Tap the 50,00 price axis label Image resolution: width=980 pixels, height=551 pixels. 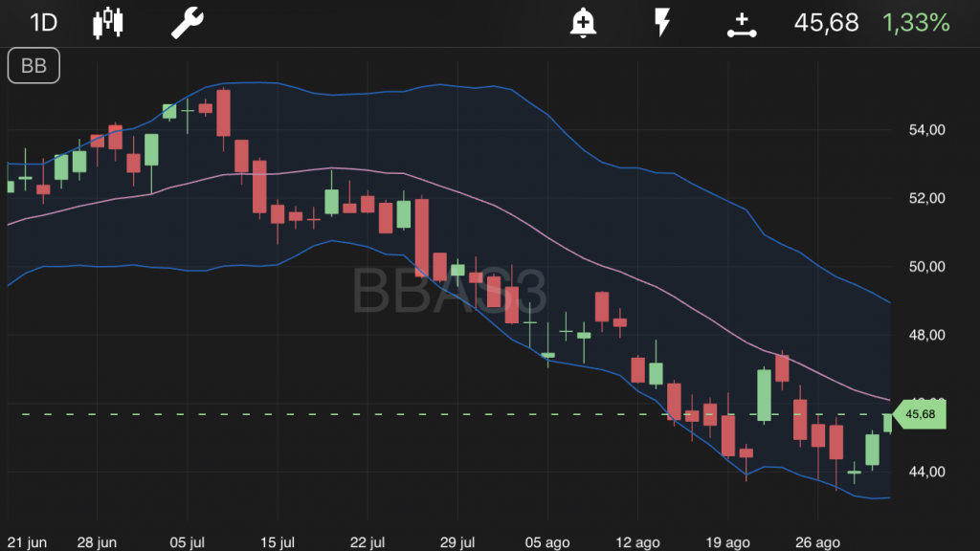[x=926, y=267]
